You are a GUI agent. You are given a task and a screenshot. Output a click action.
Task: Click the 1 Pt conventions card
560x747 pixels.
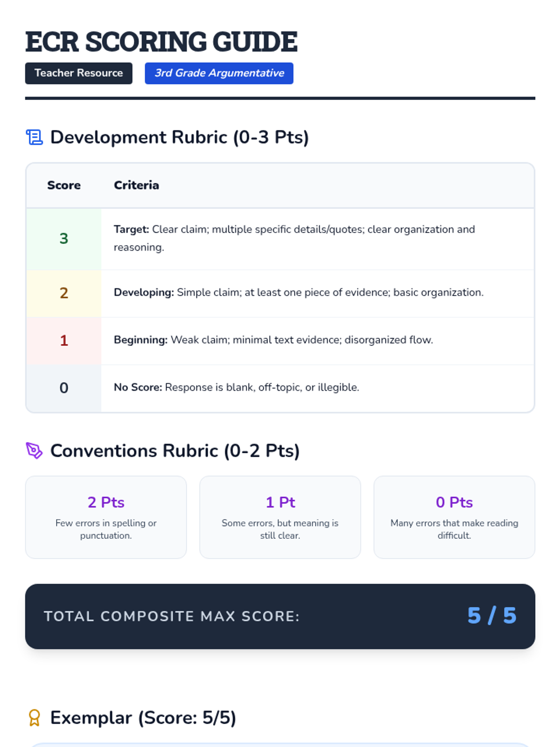pos(280,517)
